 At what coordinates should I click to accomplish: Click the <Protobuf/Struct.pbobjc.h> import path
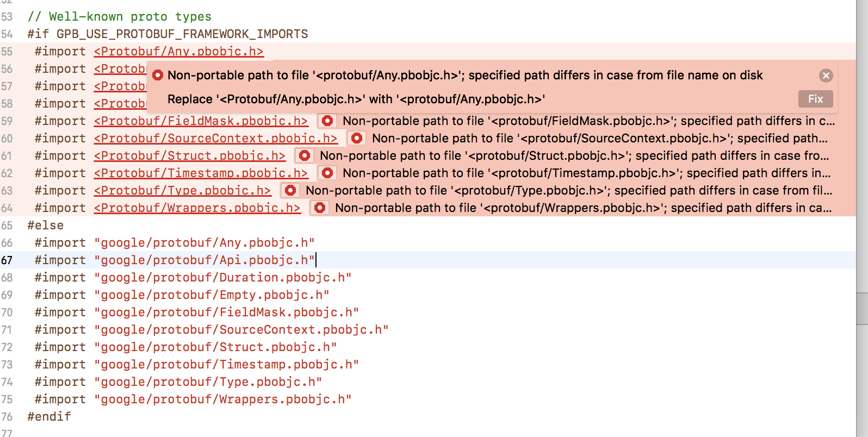pos(190,155)
